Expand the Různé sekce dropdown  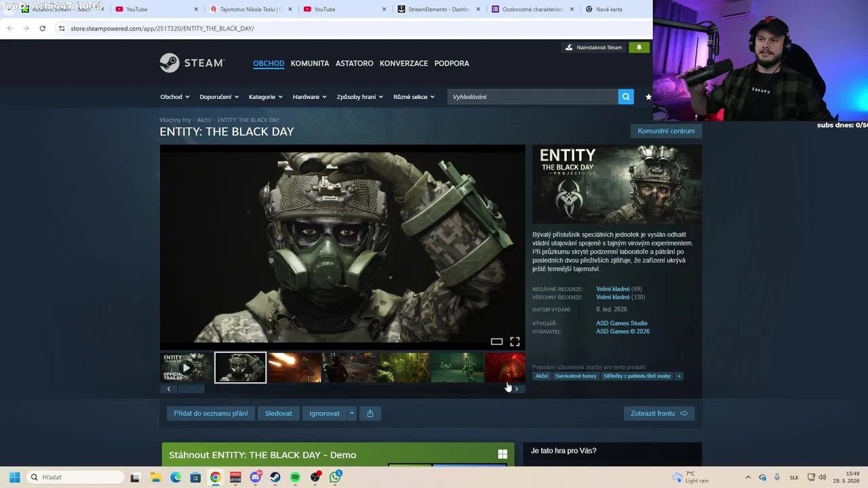pos(414,97)
